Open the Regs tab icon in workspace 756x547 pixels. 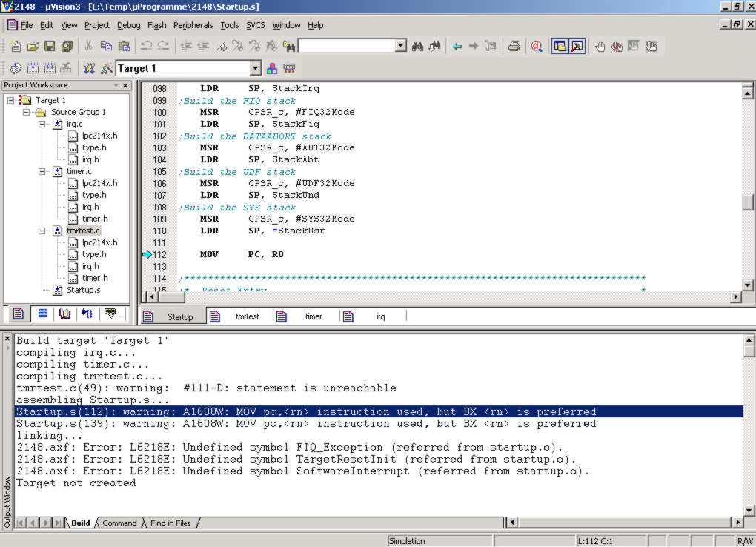[x=42, y=314]
